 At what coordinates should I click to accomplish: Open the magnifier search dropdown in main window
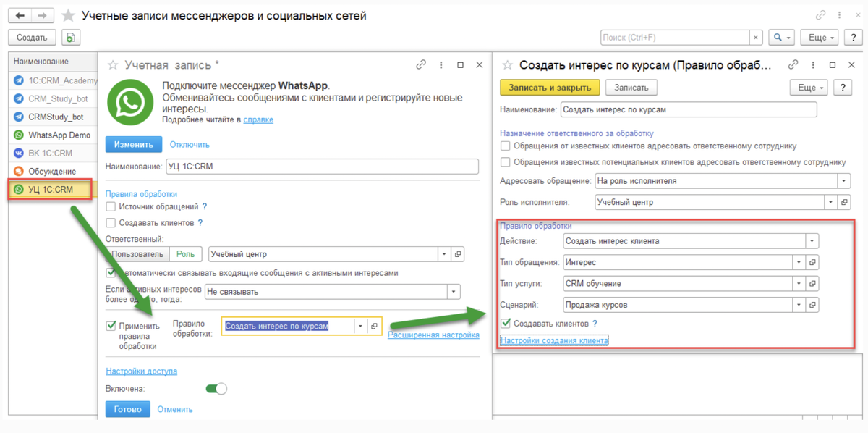781,38
